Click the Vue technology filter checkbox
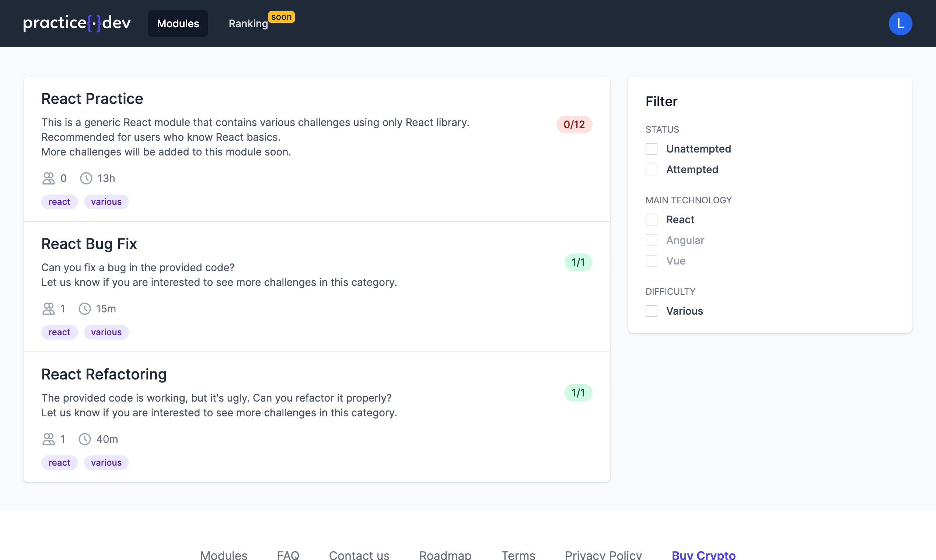 (652, 260)
